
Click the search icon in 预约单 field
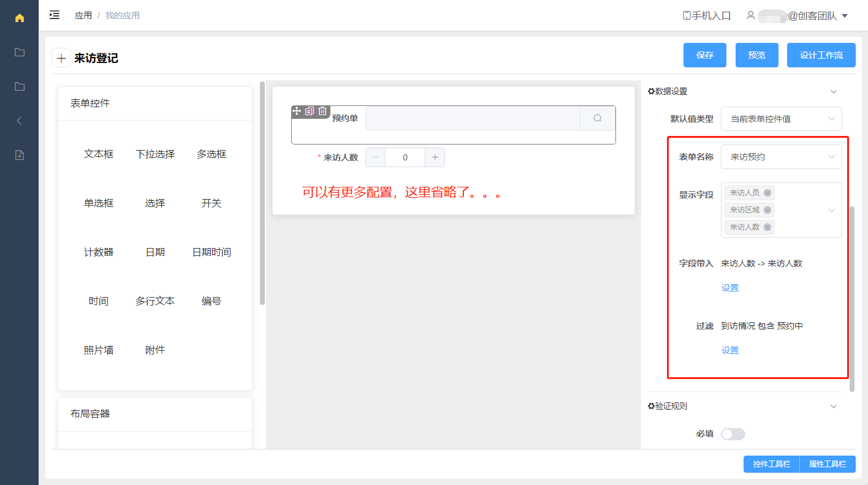pos(598,118)
